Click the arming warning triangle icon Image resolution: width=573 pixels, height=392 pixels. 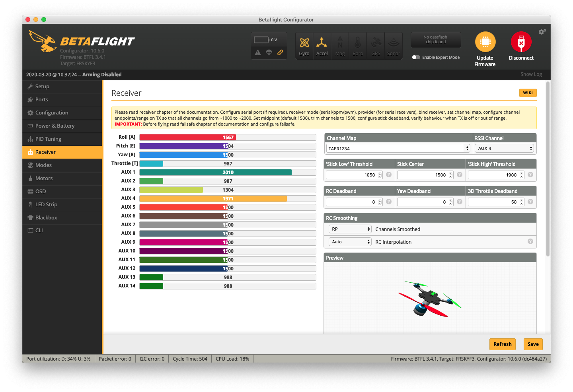tap(258, 52)
